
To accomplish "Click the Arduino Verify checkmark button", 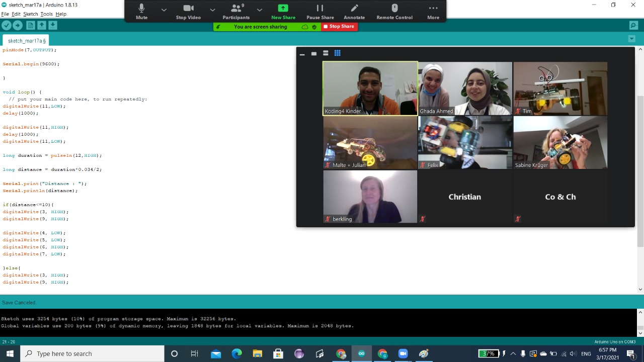I will tap(7, 25).
